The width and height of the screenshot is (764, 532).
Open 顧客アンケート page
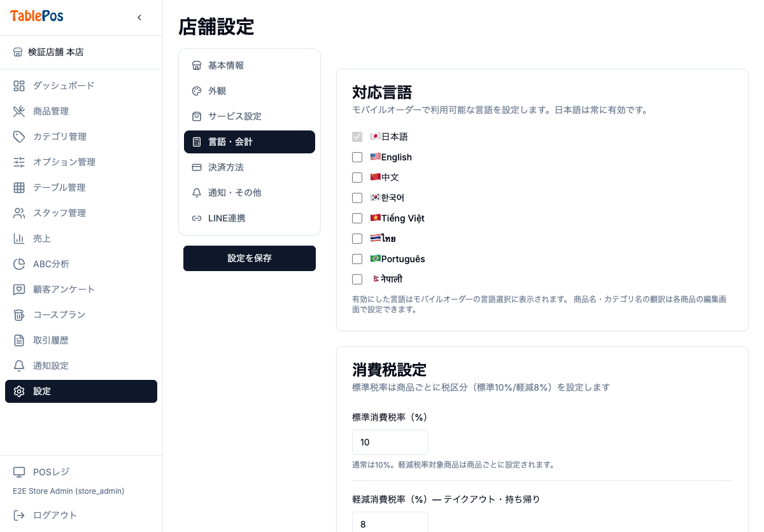[x=81, y=290]
